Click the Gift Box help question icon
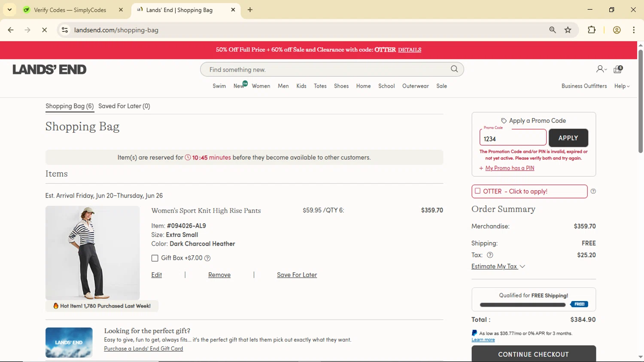 click(207, 258)
